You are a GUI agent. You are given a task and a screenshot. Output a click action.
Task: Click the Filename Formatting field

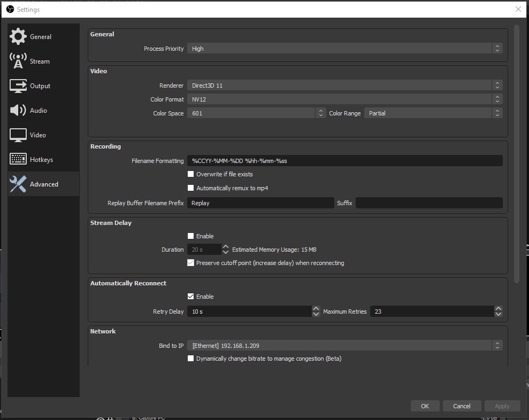(x=345, y=161)
